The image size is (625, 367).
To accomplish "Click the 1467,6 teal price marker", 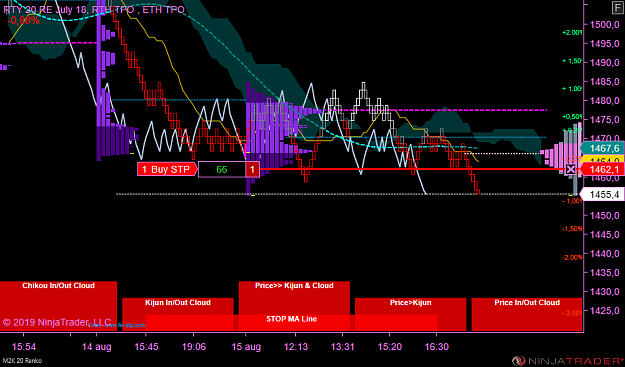I will pos(603,148).
